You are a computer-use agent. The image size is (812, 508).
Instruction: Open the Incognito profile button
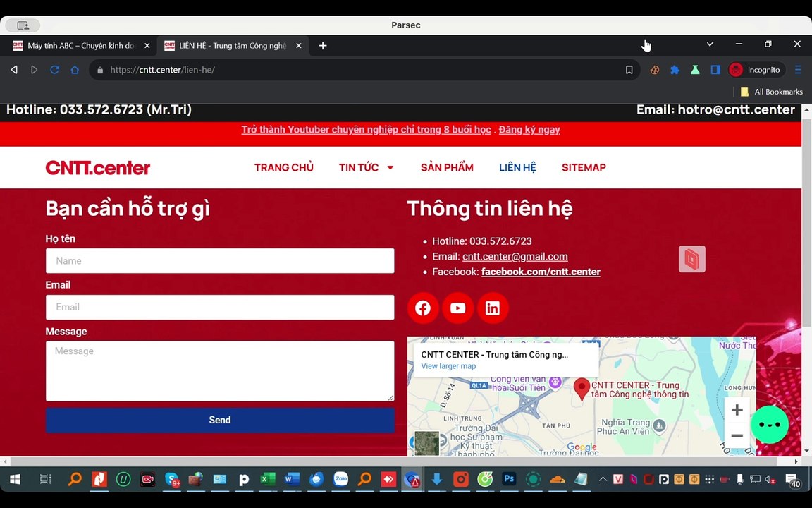tap(756, 70)
